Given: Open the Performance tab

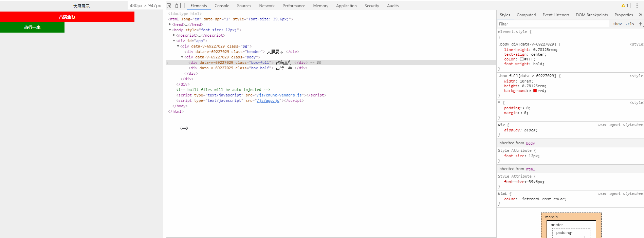Looking at the screenshot, I should 294,6.
